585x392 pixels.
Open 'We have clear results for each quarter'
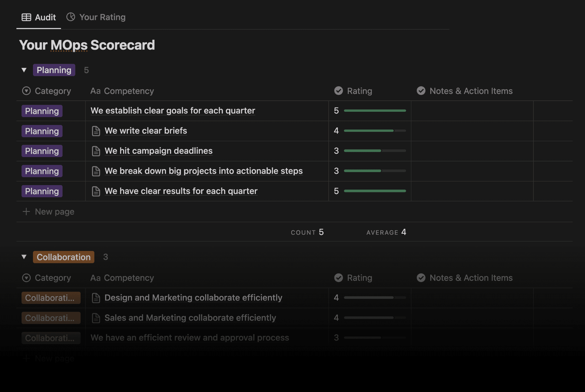coord(181,191)
